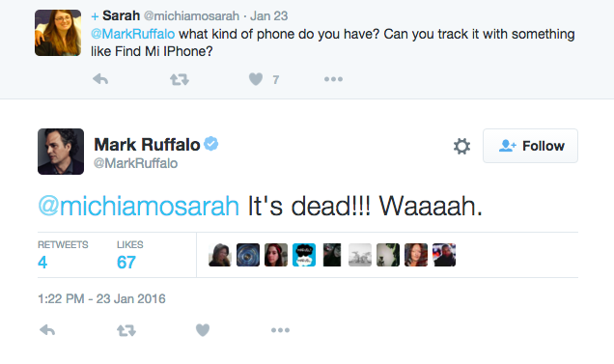View the 67 likes list
The image size is (614, 364).
point(130,255)
